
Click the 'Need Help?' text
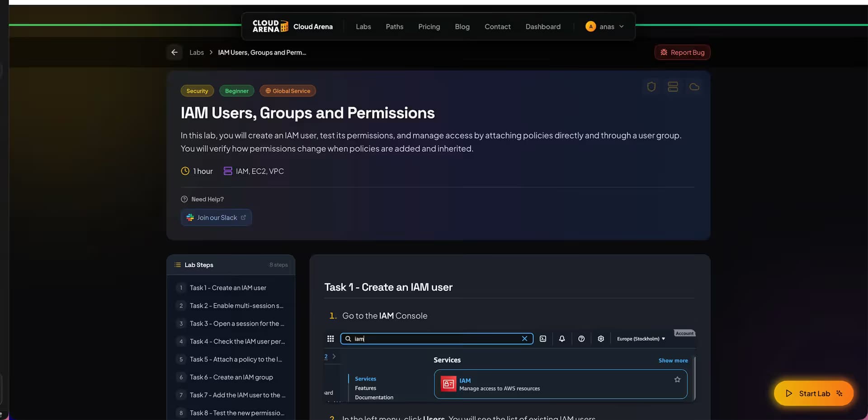point(208,199)
